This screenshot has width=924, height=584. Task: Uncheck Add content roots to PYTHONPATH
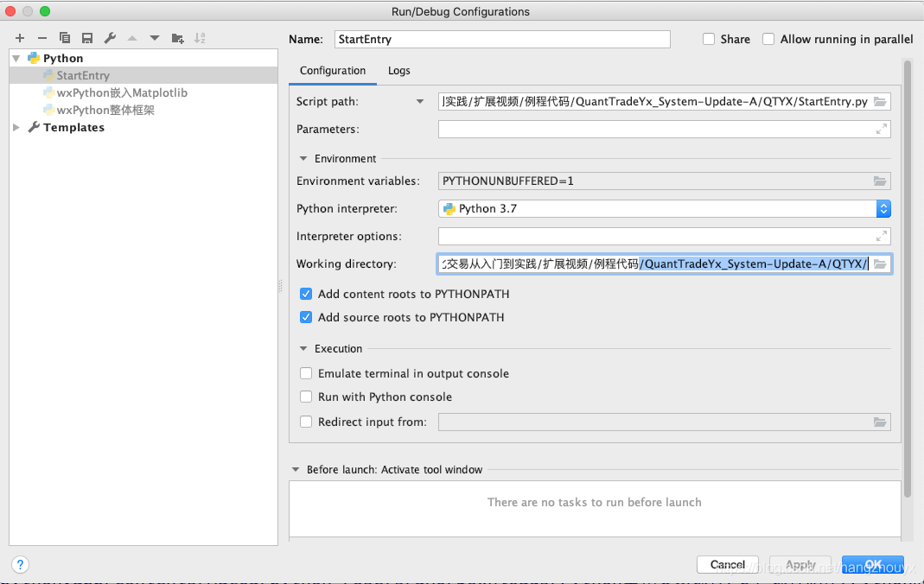tap(306, 294)
